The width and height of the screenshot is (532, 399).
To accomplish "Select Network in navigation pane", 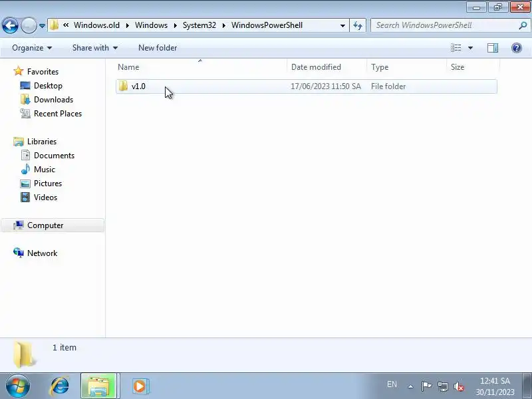I will point(42,253).
